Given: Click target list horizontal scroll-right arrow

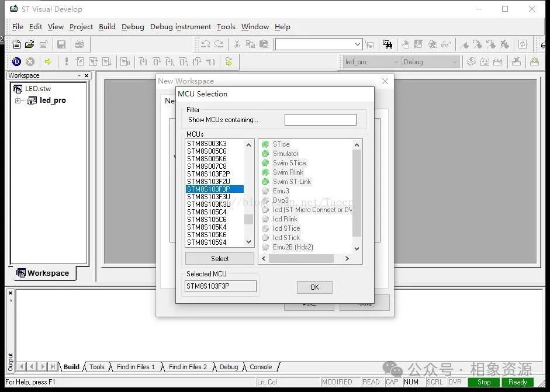Looking at the screenshot, I should click(x=347, y=258).
